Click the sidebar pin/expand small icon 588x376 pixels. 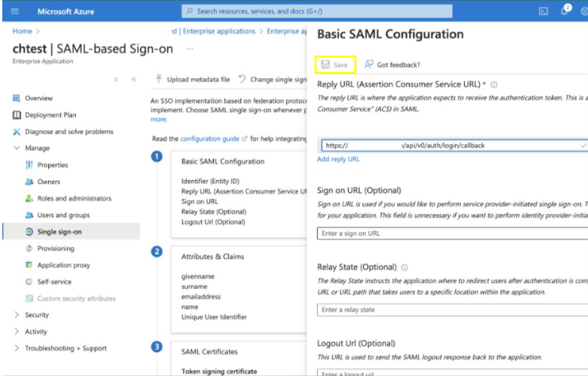tap(116, 80)
